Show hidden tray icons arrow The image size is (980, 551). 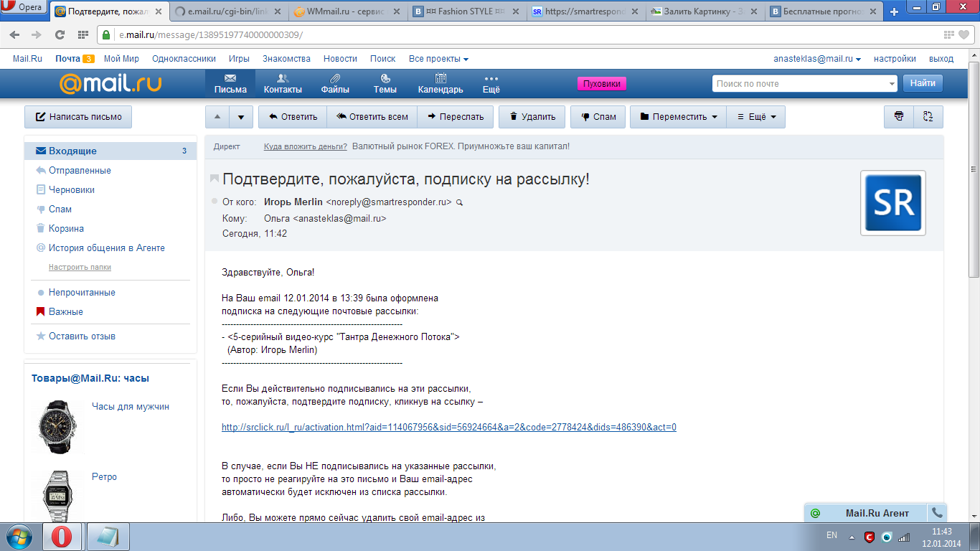[852, 536]
